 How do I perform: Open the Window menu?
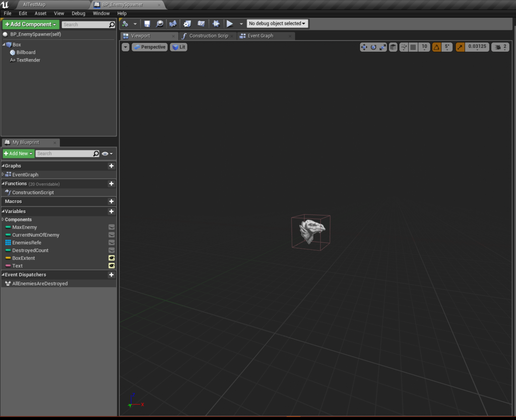pyautogui.click(x=101, y=14)
